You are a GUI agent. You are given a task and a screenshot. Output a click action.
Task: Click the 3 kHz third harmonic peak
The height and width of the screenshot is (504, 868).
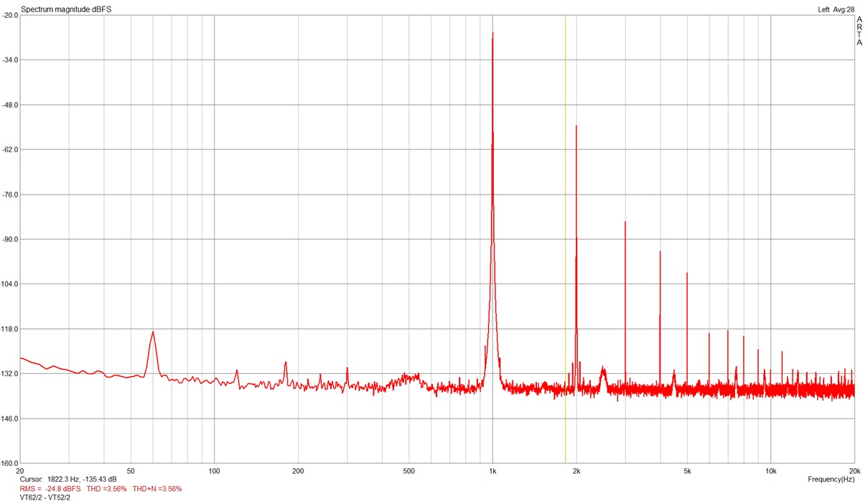[625, 223]
